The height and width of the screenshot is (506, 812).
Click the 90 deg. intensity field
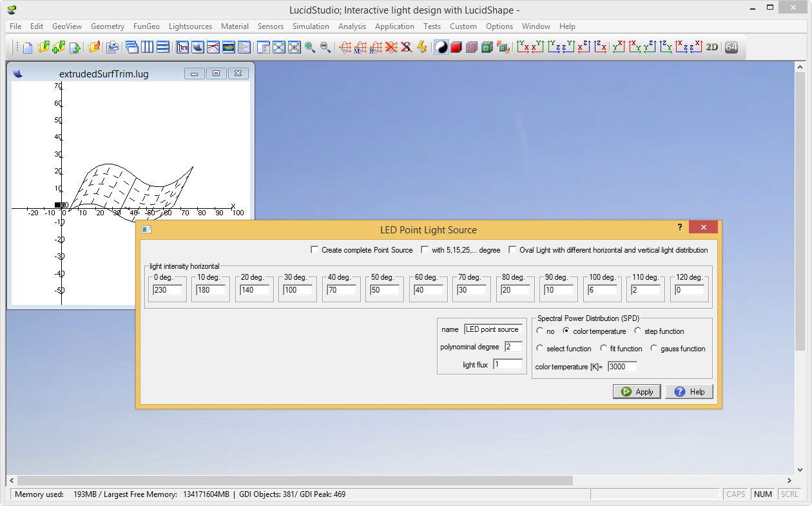tap(559, 290)
